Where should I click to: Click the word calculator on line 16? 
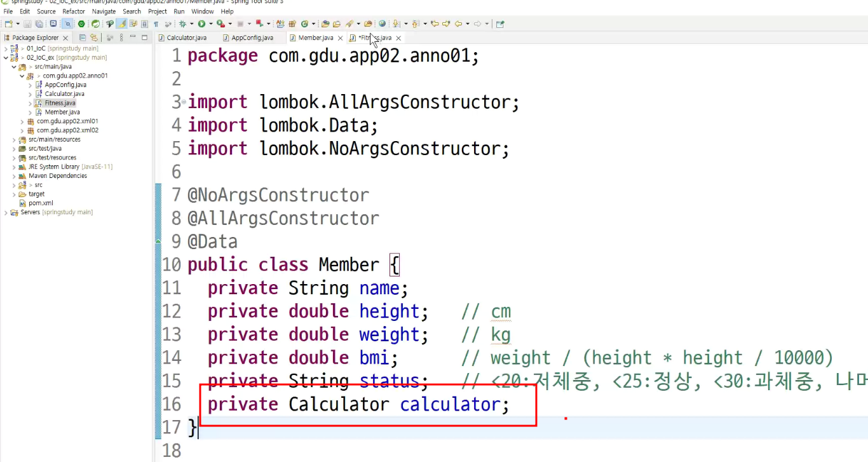[x=451, y=404]
